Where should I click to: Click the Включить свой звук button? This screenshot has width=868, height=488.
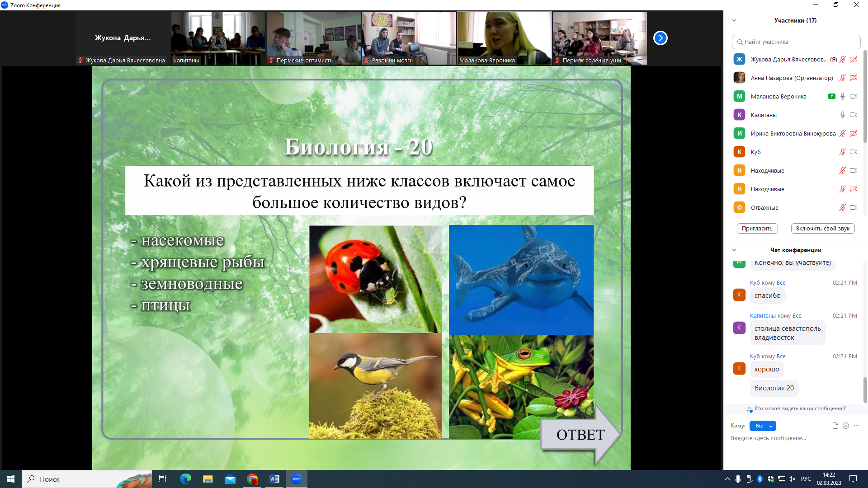pos(822,229)
